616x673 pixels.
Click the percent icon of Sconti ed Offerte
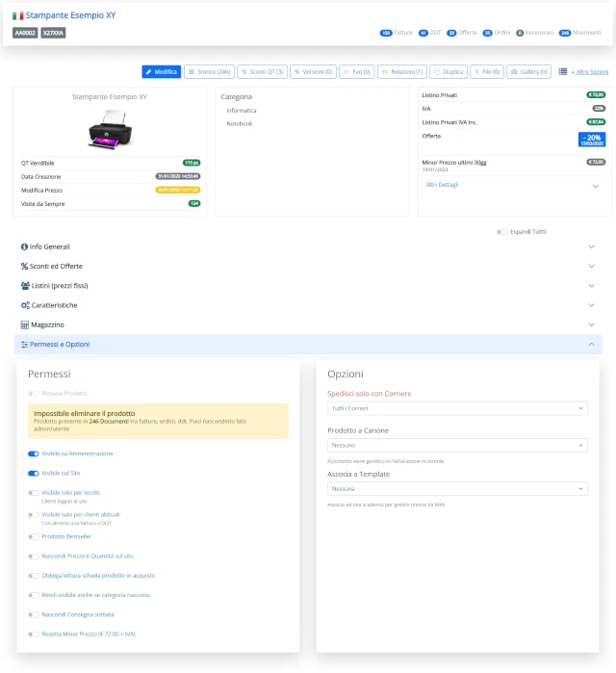point(24,266)
